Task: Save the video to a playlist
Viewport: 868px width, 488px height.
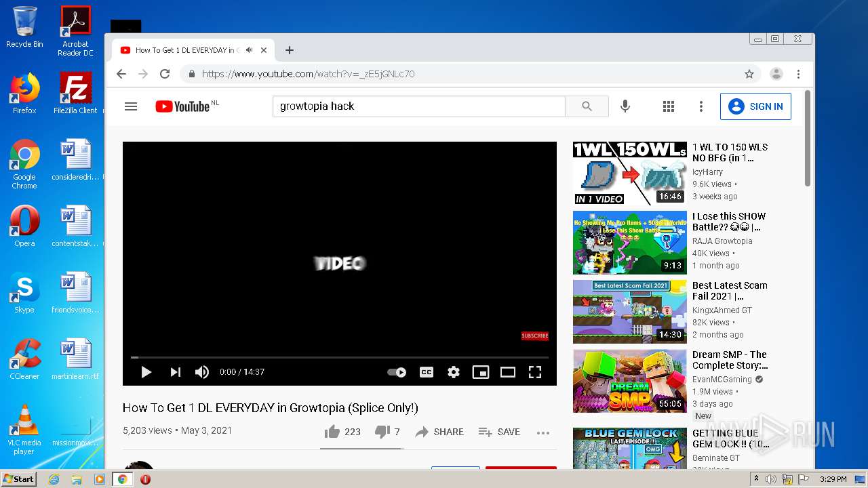Action: 499,432
